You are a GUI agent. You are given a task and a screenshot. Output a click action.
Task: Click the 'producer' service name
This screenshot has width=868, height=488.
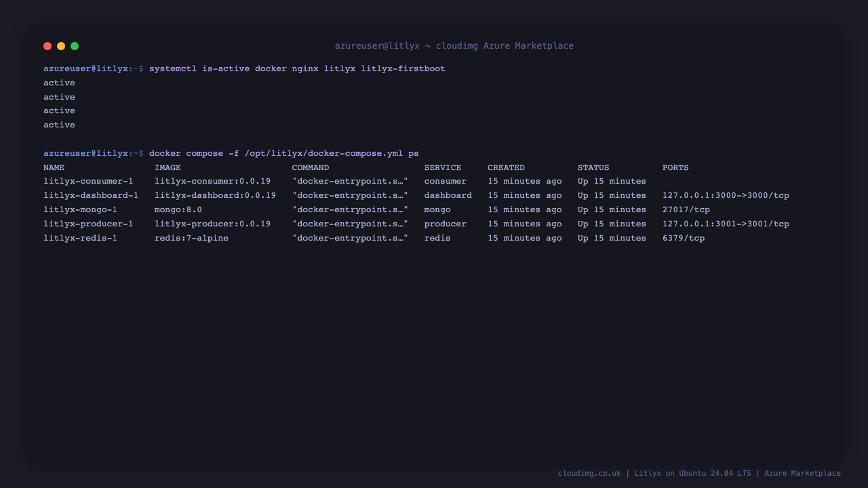click(x=446, y=224)
